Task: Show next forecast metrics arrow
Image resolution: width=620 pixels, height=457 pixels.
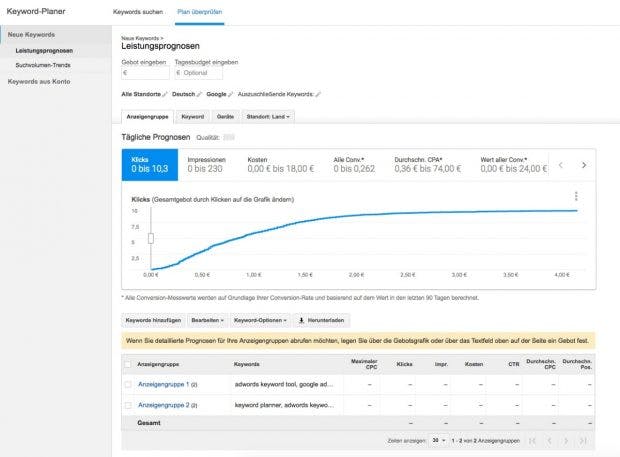Action: coord(584,165)
